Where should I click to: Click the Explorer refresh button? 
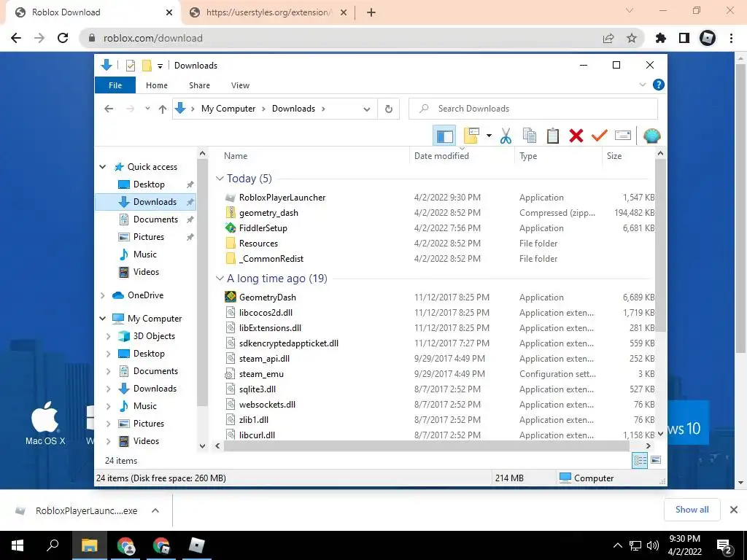(389, 109)
